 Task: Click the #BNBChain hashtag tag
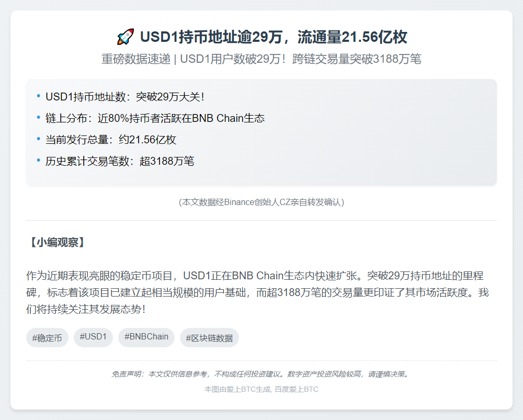(146, 337)
